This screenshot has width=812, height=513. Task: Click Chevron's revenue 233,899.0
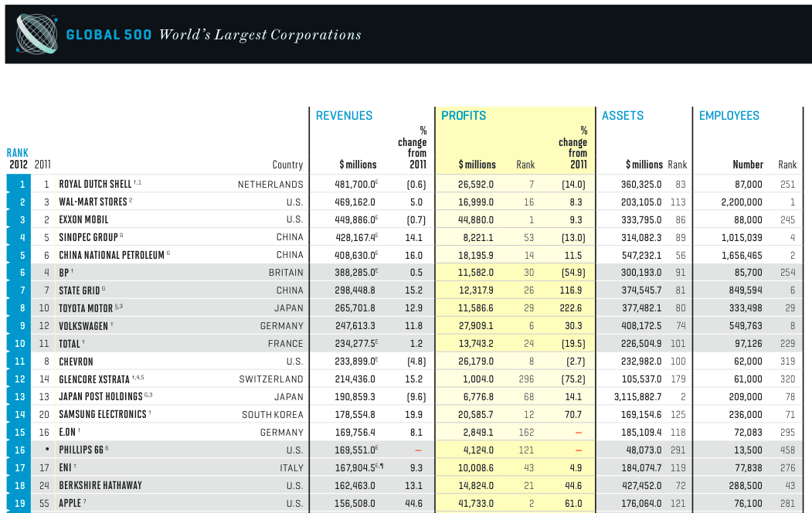pos(356,362)
